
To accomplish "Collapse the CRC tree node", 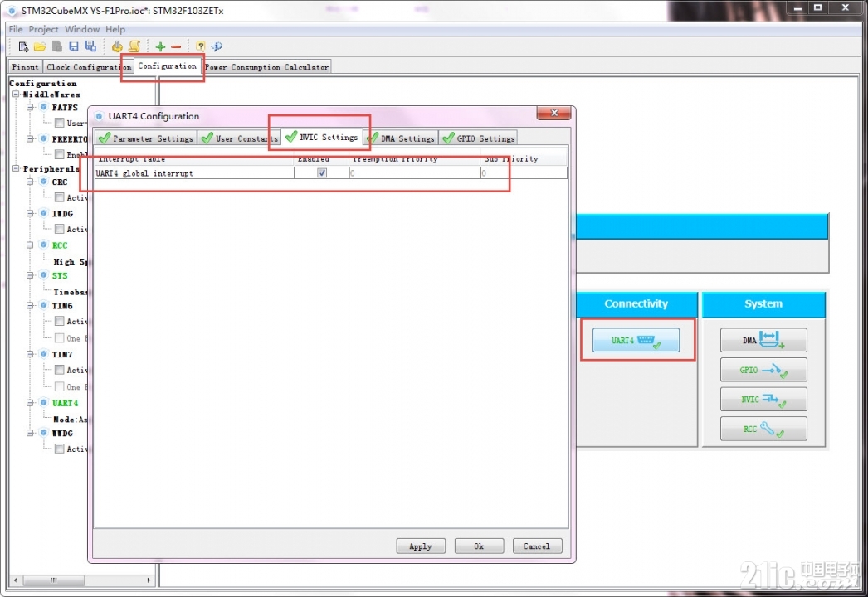I will (30, 182).
